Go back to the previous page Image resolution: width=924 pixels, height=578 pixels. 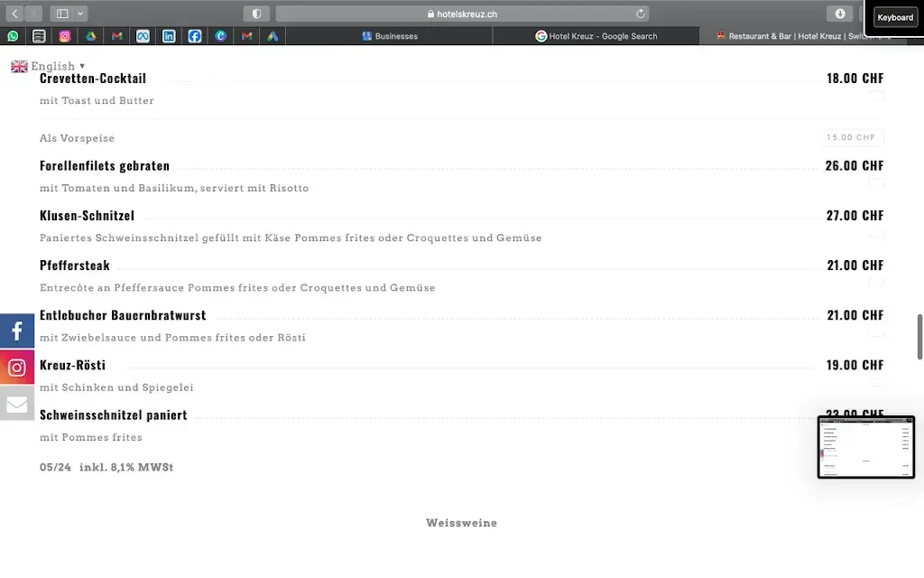[x=14, y=14]
